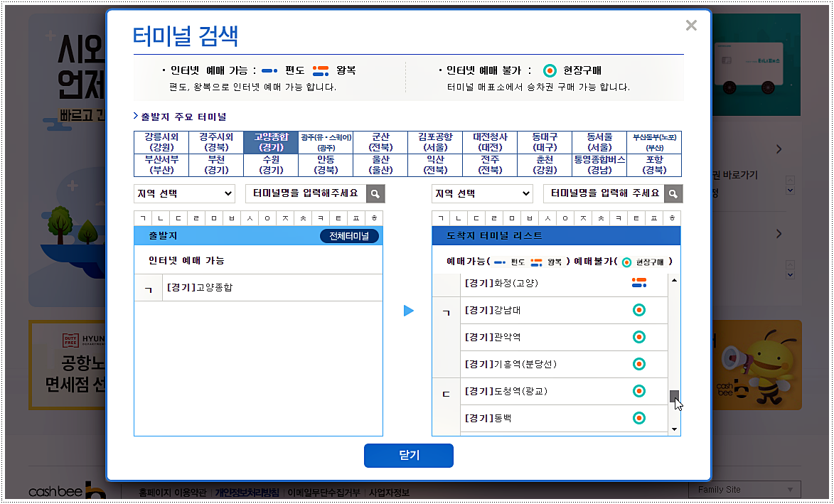Viewport: 834px width, 504px height.
Task: Open Family Site dropdown in background page
Action: tap(744, 490)
